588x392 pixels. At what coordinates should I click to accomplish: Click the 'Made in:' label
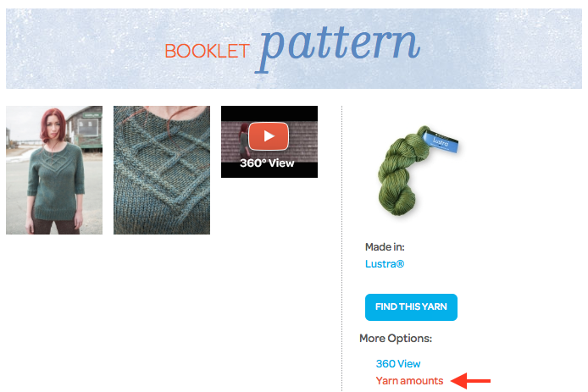tap(385, 247)
